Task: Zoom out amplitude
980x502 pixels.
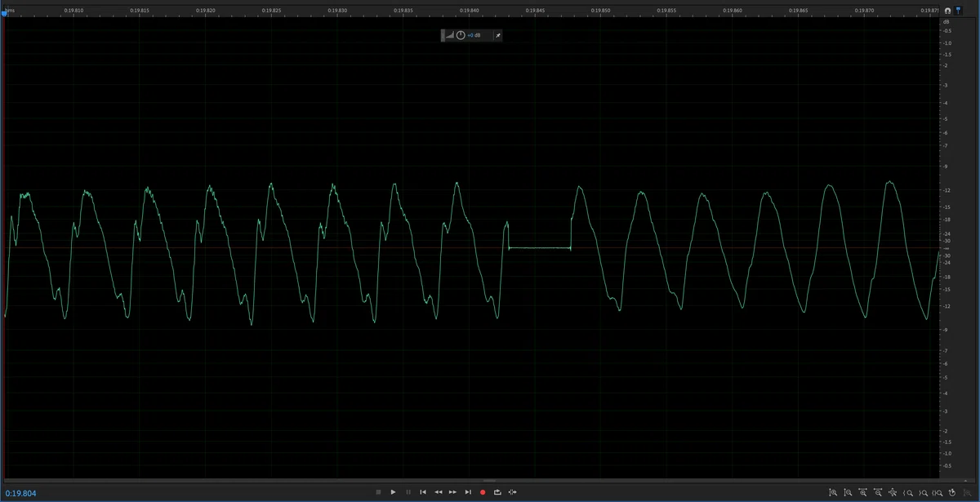Action: (848, 492)
